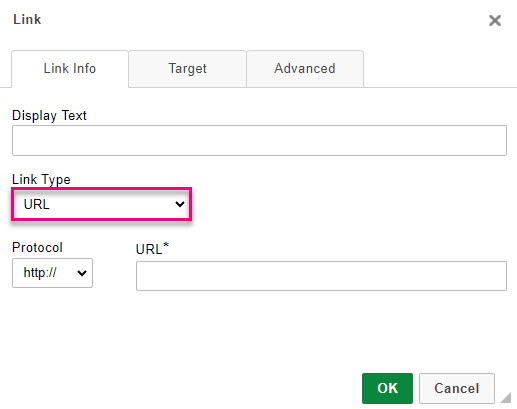
Task: Click the Link Type chevron arrow
Action: tap(180, 204)
